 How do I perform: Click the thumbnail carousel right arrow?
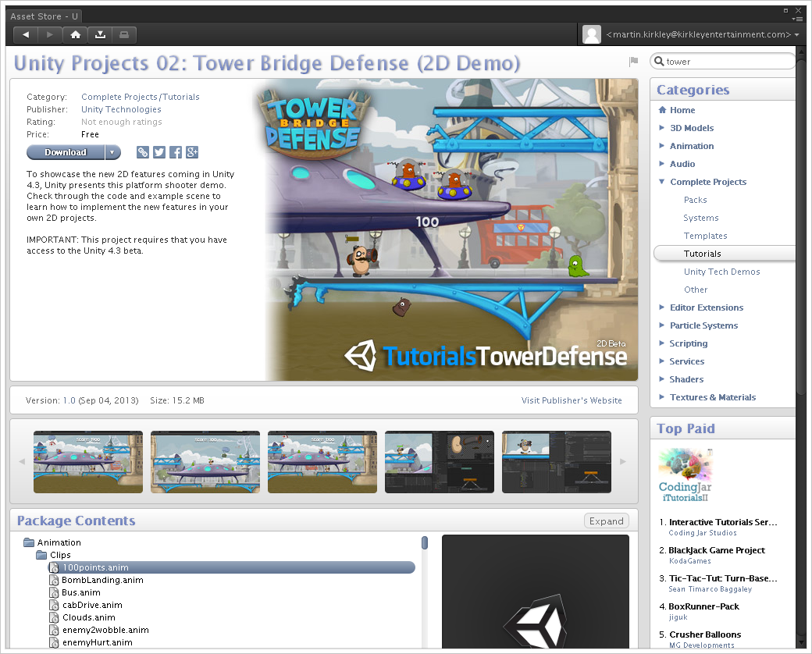pos(623,461)
